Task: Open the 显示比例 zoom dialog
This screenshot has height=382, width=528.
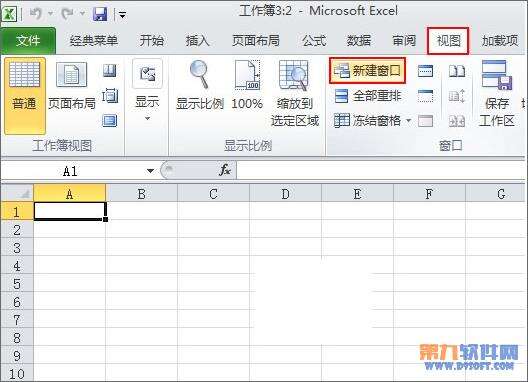Action: pos(200,86)
